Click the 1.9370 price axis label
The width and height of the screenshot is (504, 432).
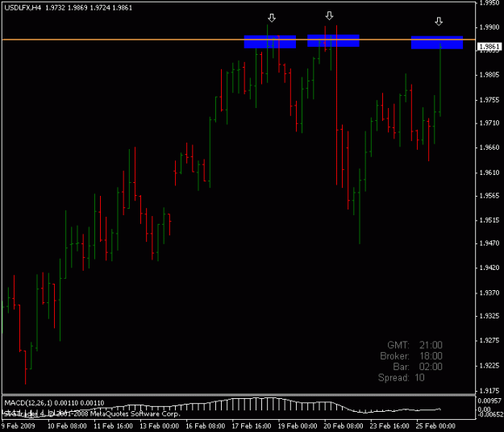(489, 293)
